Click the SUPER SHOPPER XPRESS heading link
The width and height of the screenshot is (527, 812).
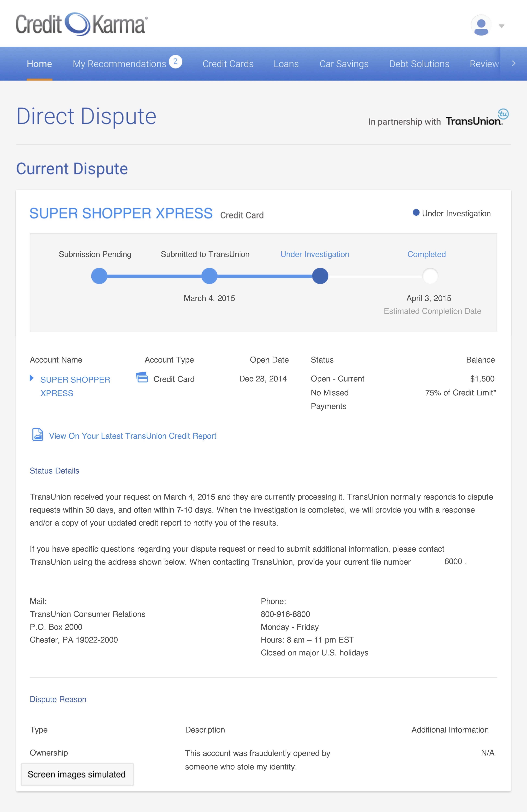coord(121,214)
